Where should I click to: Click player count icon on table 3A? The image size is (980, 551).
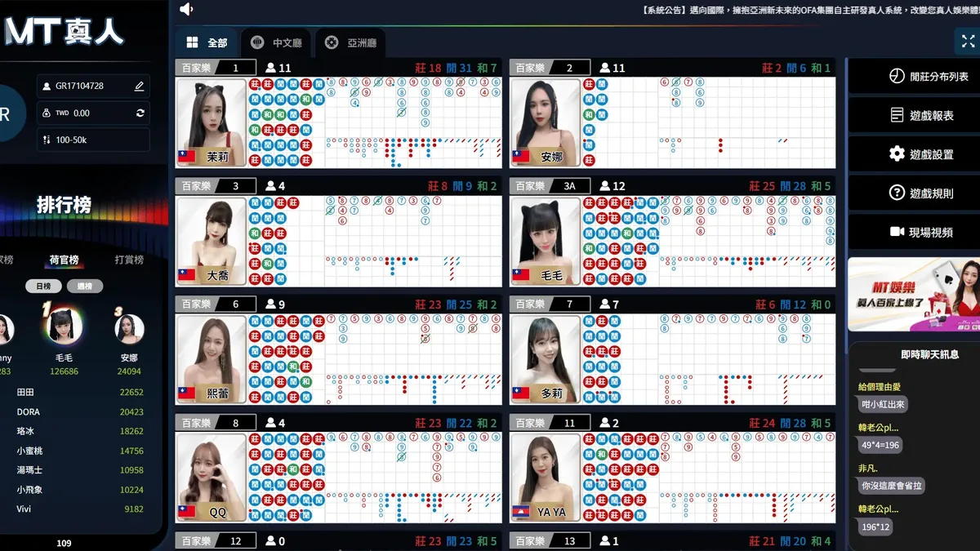605,186
